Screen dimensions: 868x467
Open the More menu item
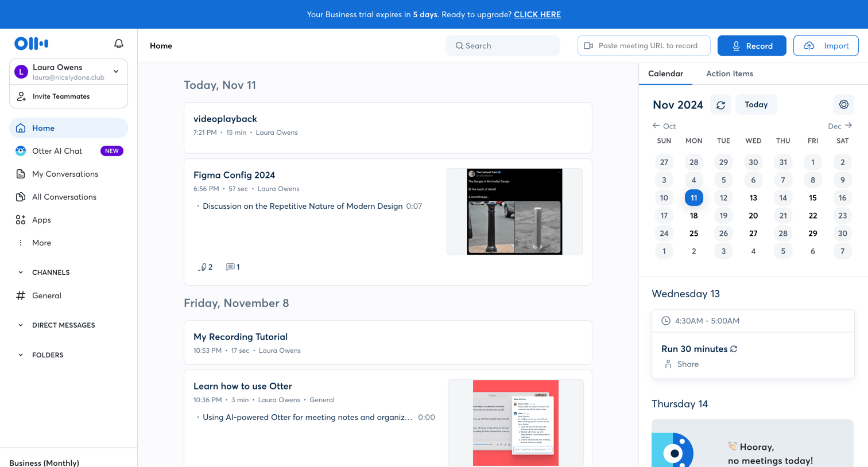(68, 243)
